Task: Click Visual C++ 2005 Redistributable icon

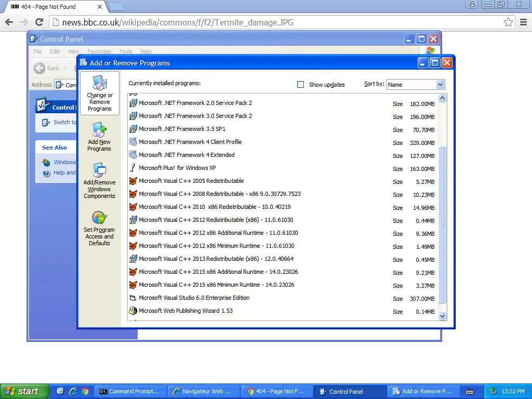Action: pos(133,181)
